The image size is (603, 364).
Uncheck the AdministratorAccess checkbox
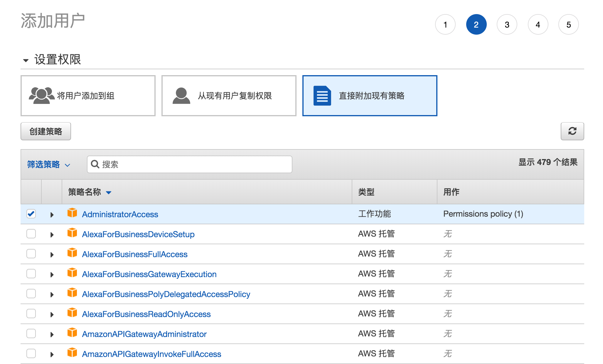31,214
